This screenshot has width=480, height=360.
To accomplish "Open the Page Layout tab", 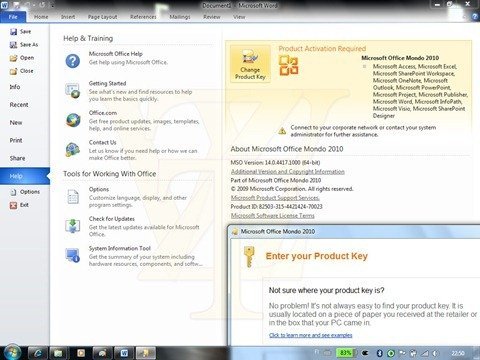I will [103, 17].
